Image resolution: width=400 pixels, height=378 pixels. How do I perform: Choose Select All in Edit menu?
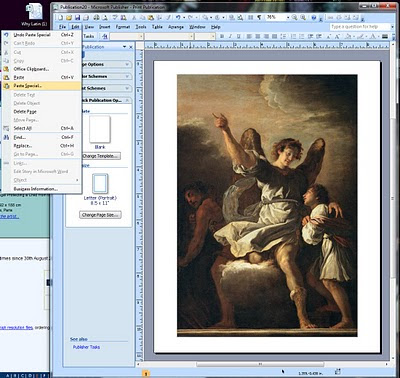pyautogui.click(x=41, y=128)
